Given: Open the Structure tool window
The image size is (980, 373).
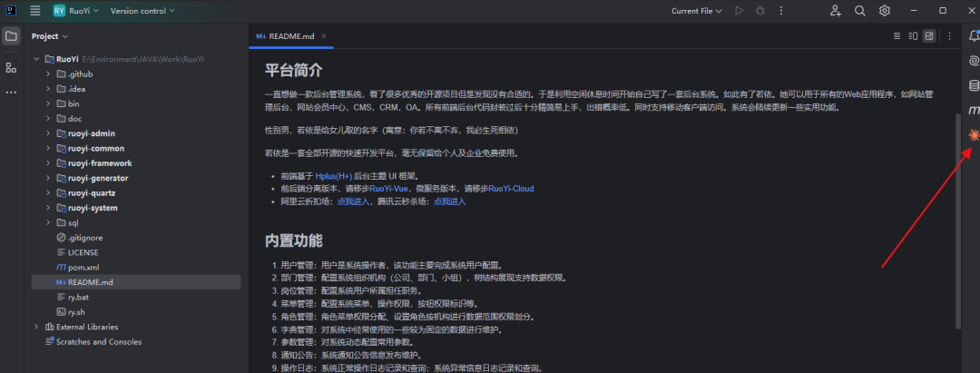Looking at the screenshot, I should tap(11, 67).
